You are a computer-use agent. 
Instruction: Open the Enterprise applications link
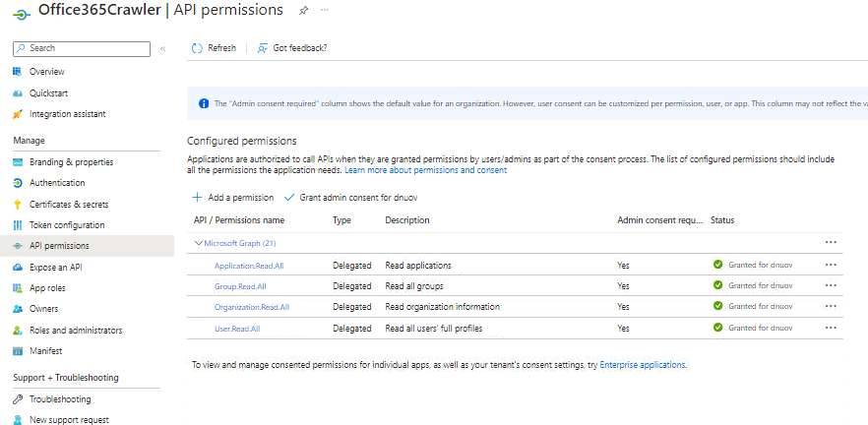click(x=642, y=365)
